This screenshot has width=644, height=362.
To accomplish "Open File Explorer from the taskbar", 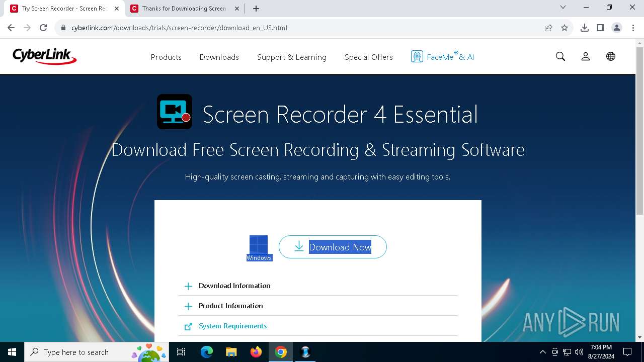I will pos(231,352).
